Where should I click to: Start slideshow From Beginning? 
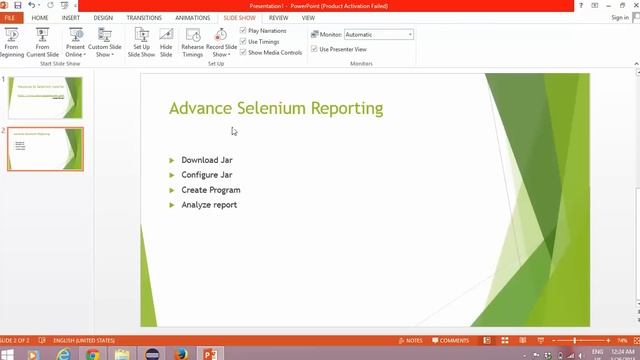tap(11, 42)
